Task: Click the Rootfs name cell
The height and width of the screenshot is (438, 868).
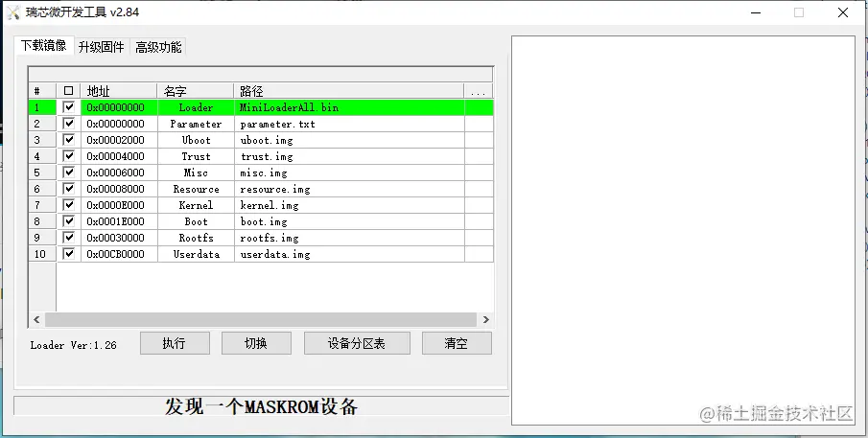Action: coord(196,238)
